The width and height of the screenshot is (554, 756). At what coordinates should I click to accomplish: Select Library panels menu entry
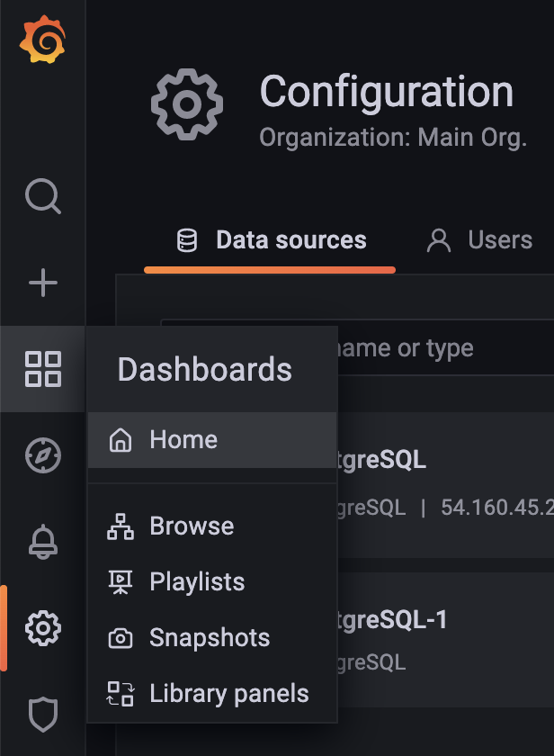pos(212,694)
